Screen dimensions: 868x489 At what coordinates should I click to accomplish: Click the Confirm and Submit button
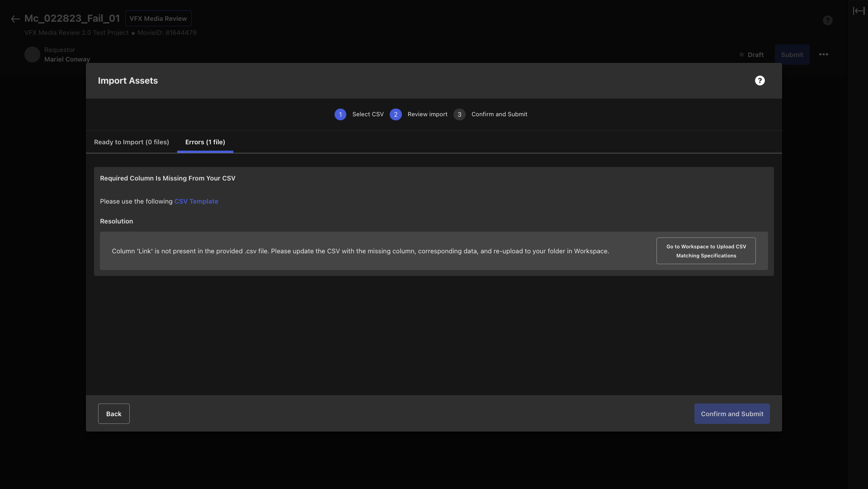click(x=732, y=413)
